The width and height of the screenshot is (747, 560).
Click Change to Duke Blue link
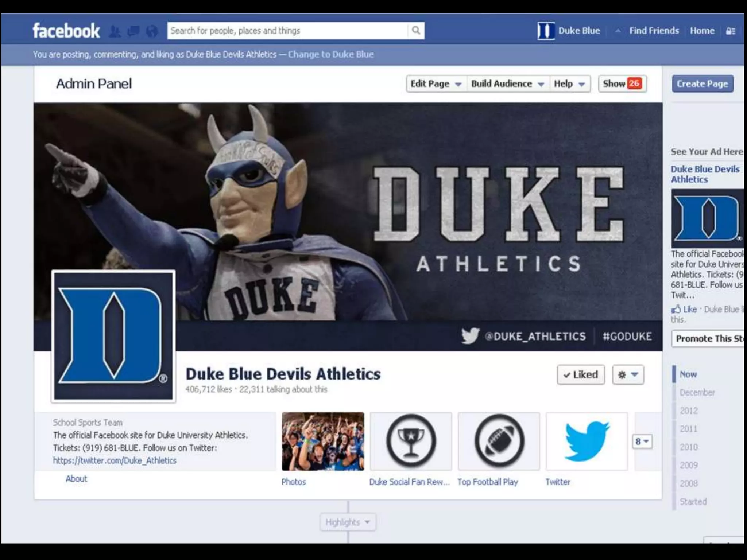331,55
